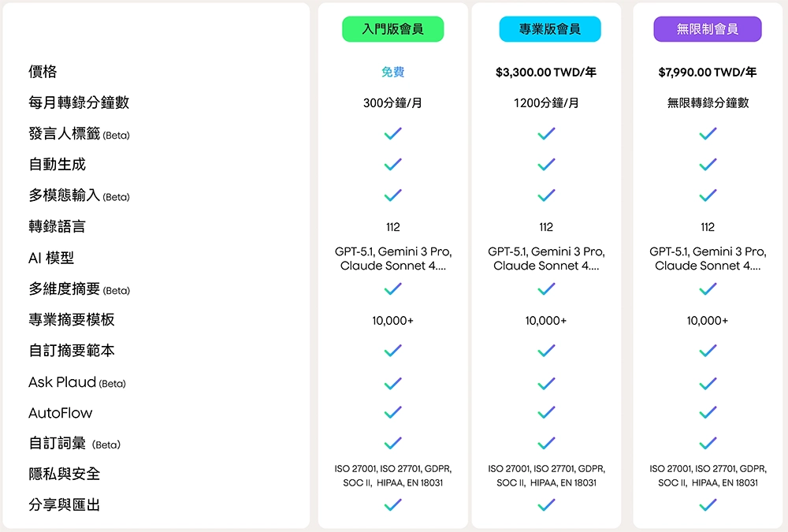Click the green 入門版會員 plan button

point(392,29)
